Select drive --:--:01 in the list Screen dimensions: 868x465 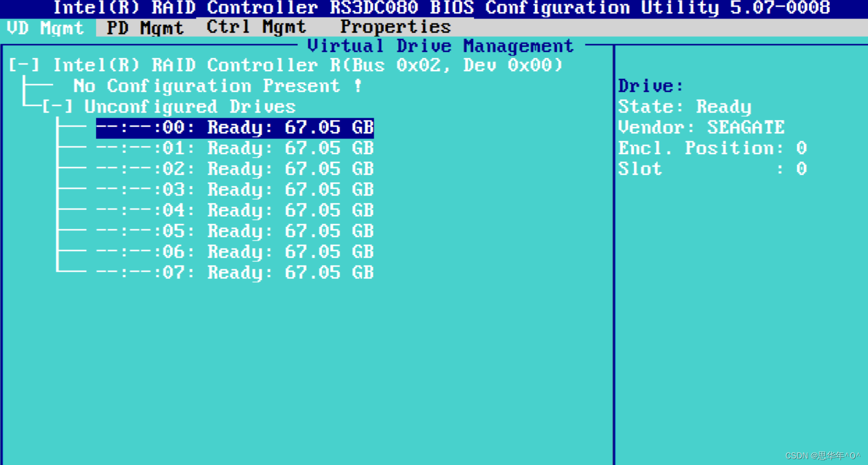point(236,148)
